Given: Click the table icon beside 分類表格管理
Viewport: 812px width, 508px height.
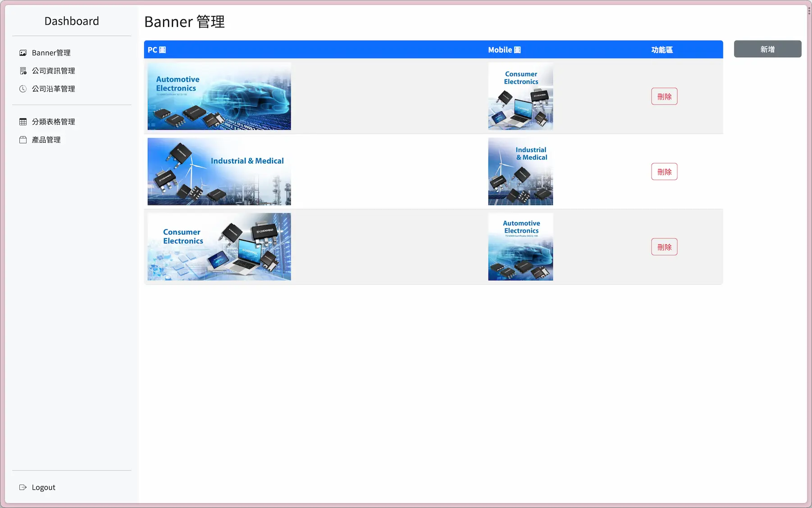Looking at the screenshot, I should (23, 122).
